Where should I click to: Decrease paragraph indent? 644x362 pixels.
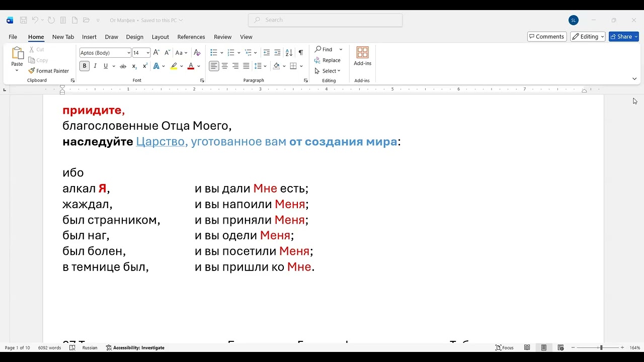(x=267, y=53)
